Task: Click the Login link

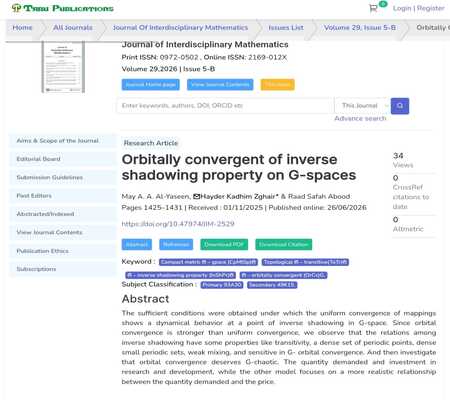Action: click(x=402, y=8)
